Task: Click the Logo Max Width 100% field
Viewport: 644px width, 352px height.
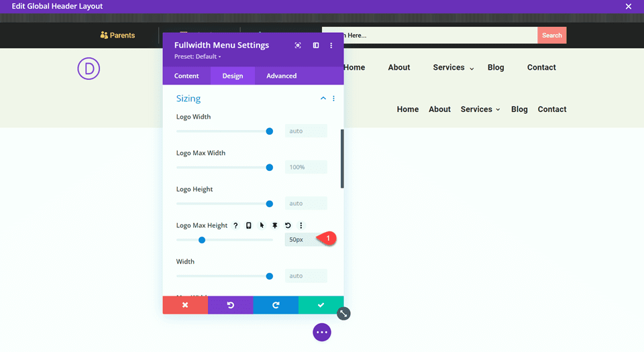Action: (x=306, y=167)
